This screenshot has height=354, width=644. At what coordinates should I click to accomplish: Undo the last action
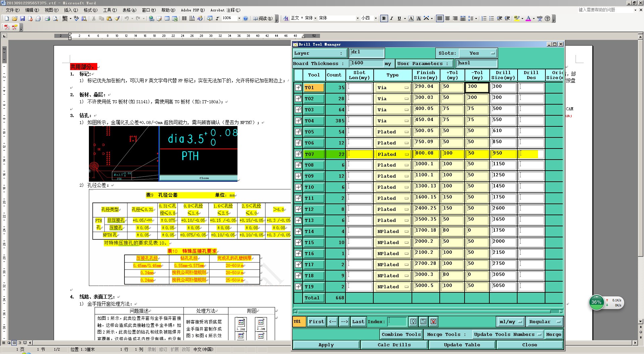126,18
